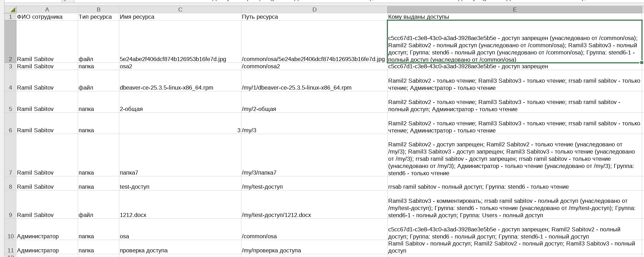
Task: Select column E header
Action: click(x=515, y=10)
